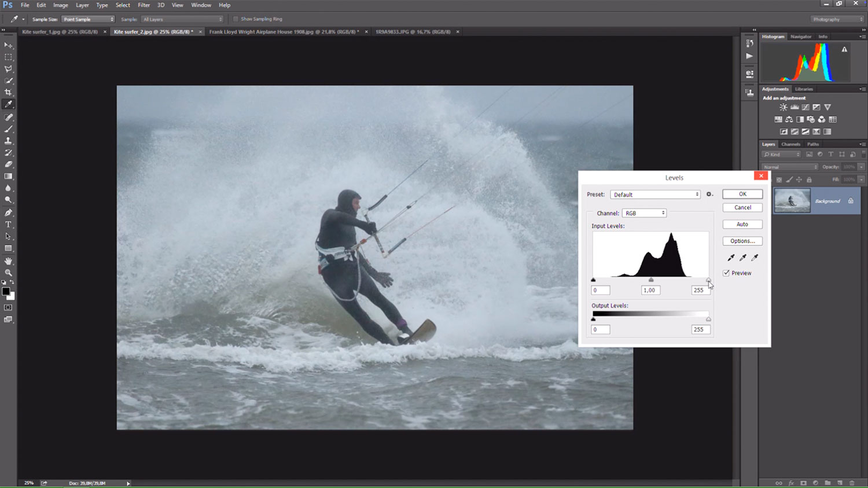Screen dimensions: 868x488
Task: Select the Hand tool
Action: (x=8, y=261)
